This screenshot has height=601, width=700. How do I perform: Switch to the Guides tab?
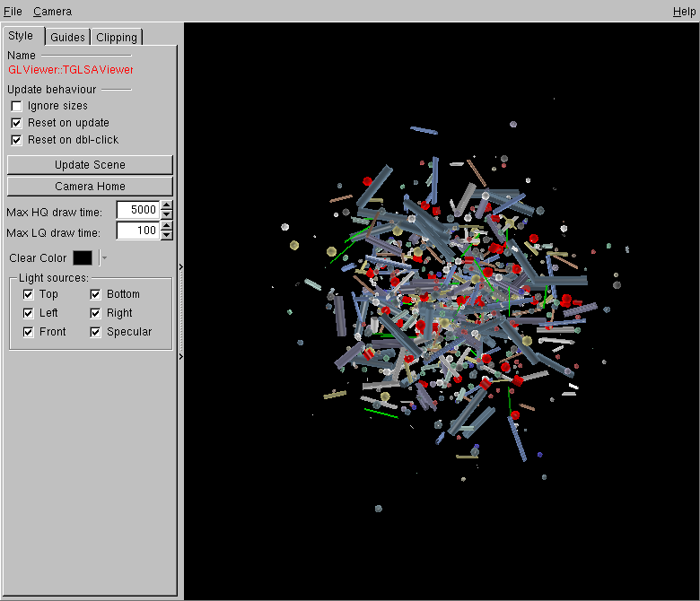tap(67, 37)
